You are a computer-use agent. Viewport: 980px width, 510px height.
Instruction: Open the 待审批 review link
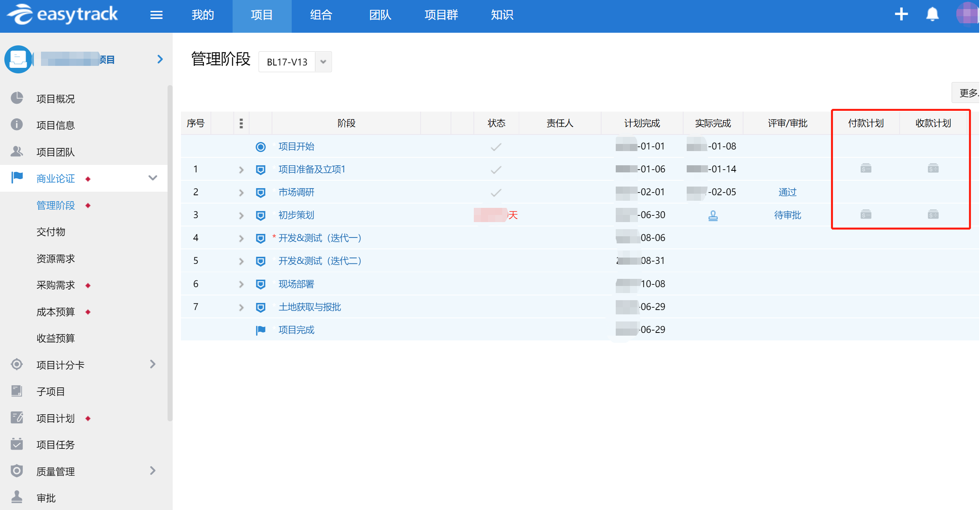pos(787,215)
